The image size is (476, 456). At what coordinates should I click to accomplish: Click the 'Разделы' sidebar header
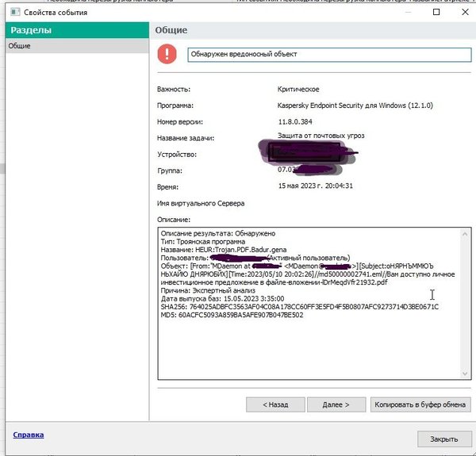[77, 30]
